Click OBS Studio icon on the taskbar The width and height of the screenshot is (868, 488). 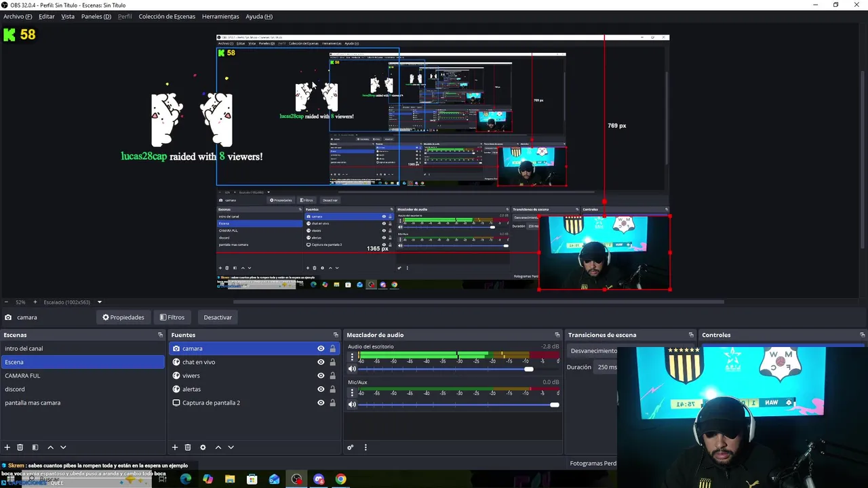pyautogui.click(x=296, y=479)
